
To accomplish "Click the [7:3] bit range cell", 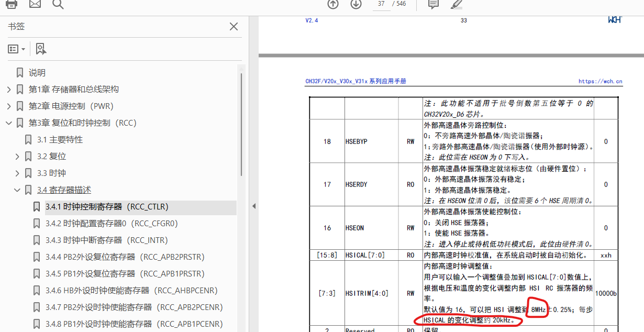I will 327,293.
